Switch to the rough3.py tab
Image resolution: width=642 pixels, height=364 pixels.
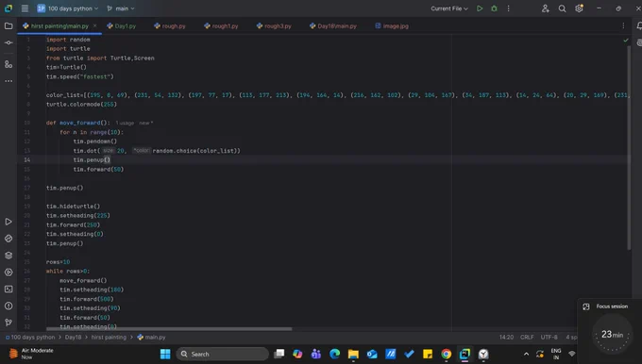tap(274, 25)
